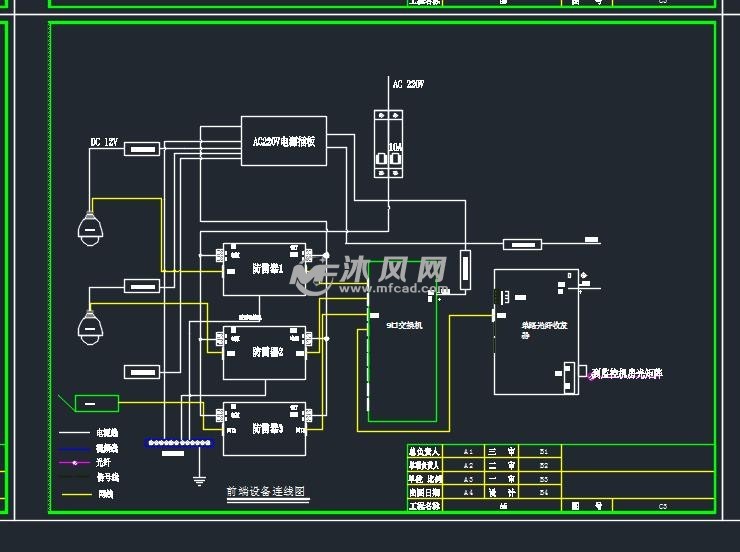Click the 10A circuit breaker symbol
This screenshot has width=740, height=552.
pyautogui.click(x=387, y=145)
